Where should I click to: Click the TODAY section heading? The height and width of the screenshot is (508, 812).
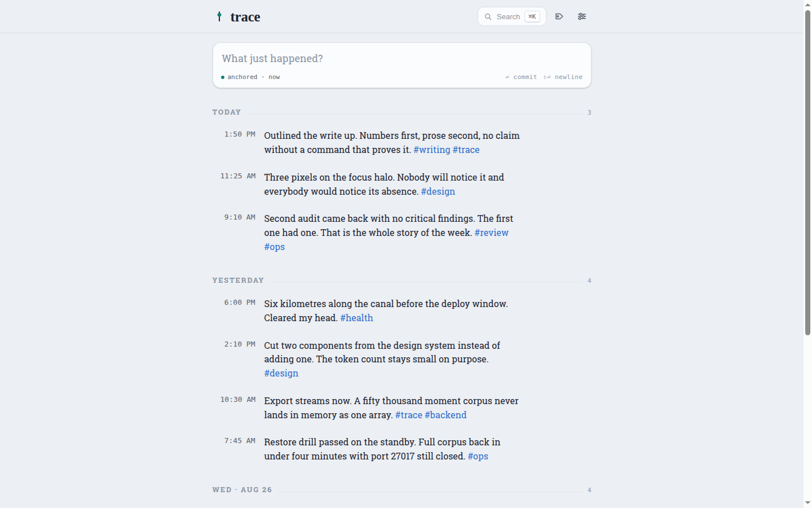(227, 112)
